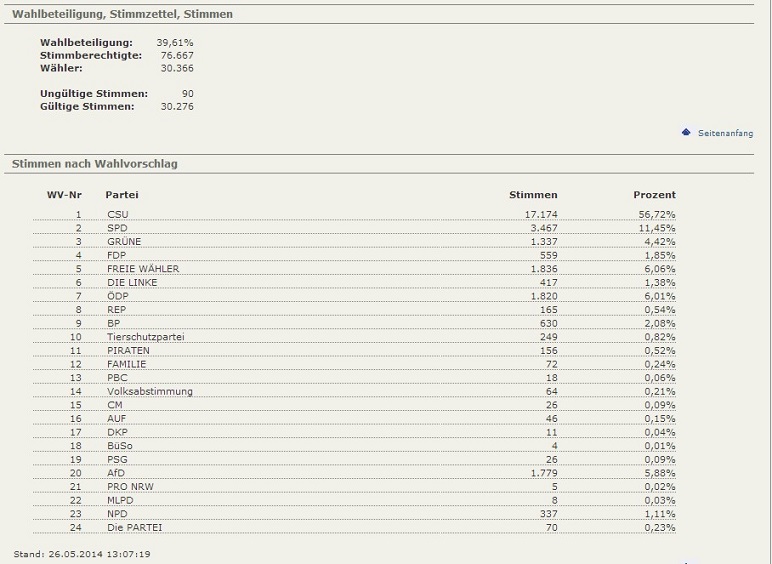The height and width of the screenshot is (564, 772).
Task: Select the heading 'Stimmen nach Wahlvorschlag'
Action: click(x=95, y=164)
